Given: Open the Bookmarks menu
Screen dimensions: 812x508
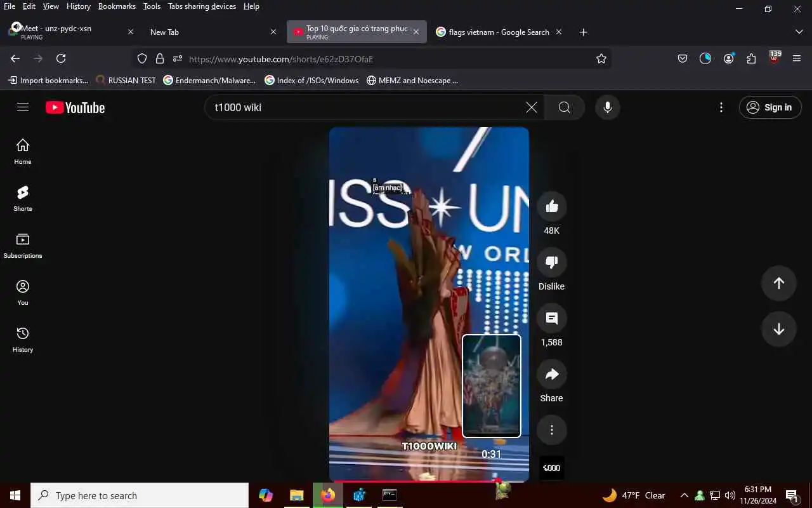Looking at the screenshot, I should point(117,6).
